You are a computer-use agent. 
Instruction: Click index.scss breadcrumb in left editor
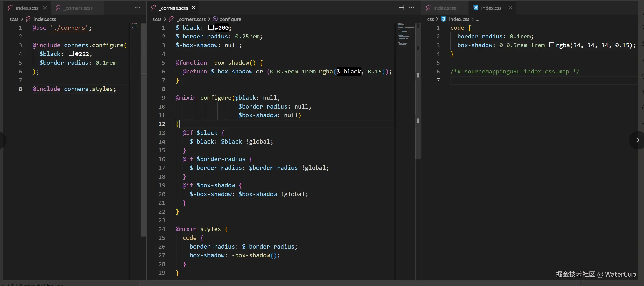[x=45, y=19]
